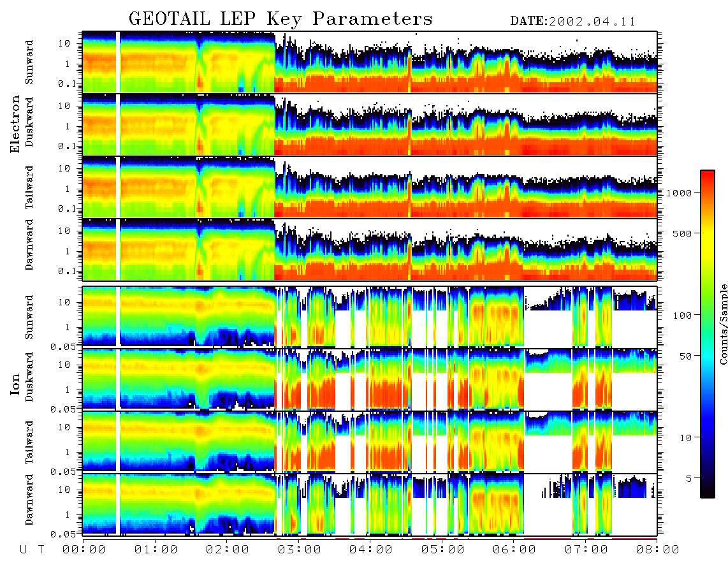Viewport: 728px width, 561px height.
Task: Click the "05:00" time axis label
Action: tap(443, 550)
